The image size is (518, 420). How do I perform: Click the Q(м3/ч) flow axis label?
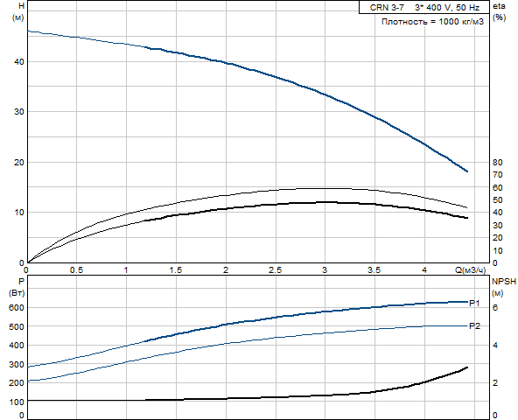(x=471, y=270)
